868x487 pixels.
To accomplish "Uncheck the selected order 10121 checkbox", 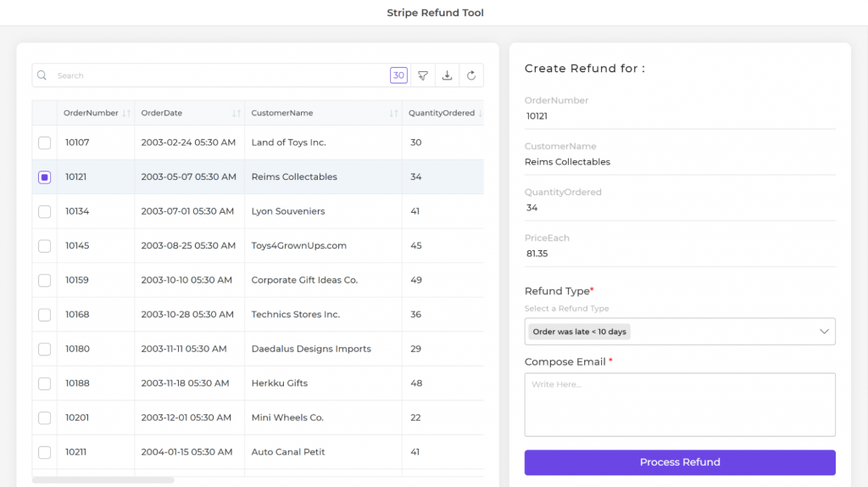I will tap(44, 177).
